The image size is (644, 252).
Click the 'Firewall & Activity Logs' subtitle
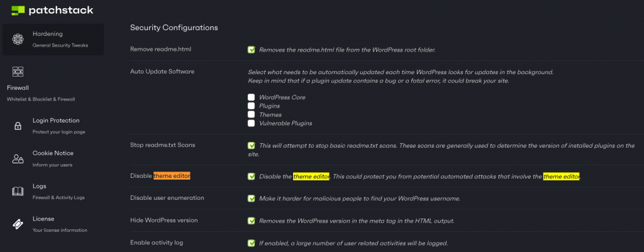tap(58, 197)
